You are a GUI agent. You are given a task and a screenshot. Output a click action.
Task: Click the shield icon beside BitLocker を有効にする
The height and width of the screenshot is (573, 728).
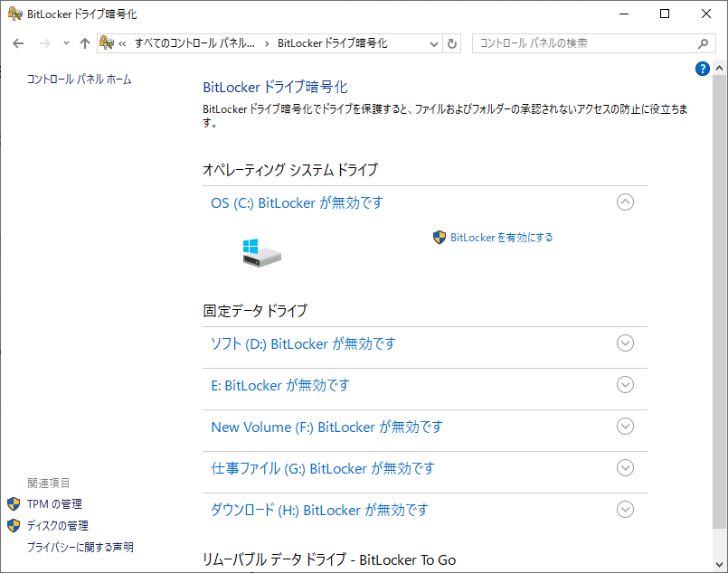pos(440,238)
